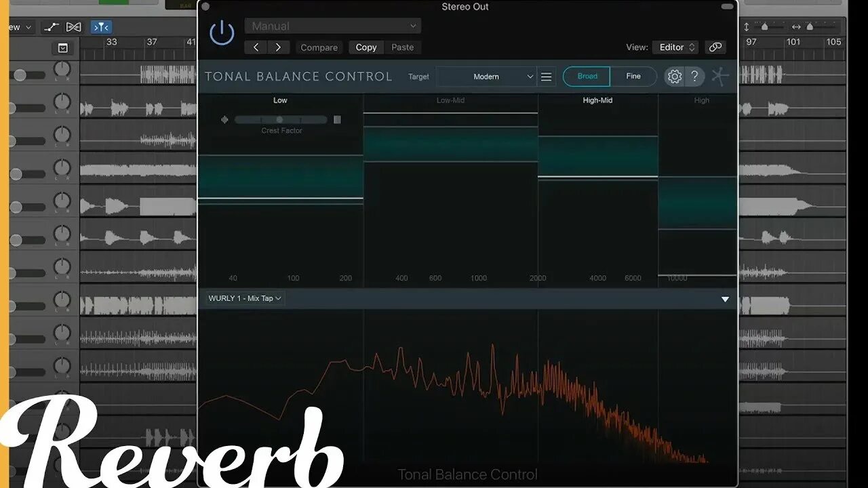
Task: Click the 4000 Hz frequency label
Action: coord(597,278)
